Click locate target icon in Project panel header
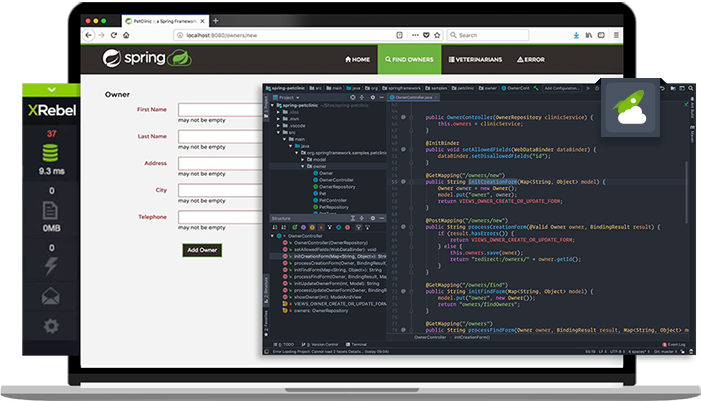 tap(353, 97)
